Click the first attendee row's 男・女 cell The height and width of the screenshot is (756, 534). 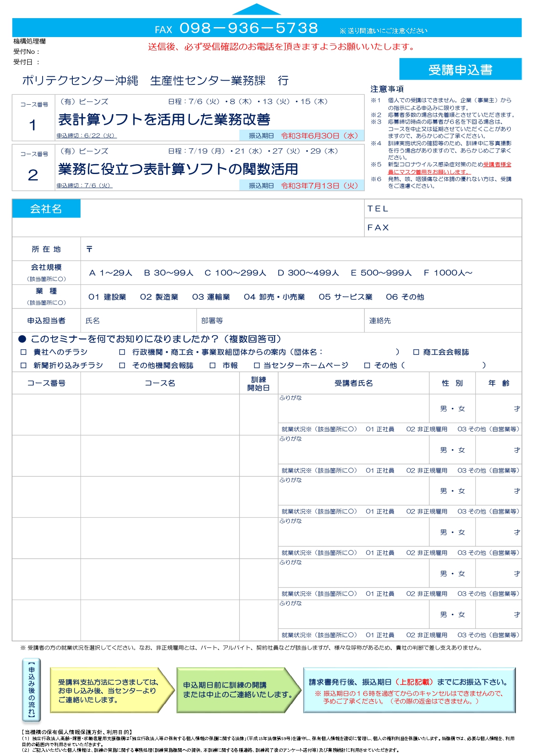coord(452,409)
